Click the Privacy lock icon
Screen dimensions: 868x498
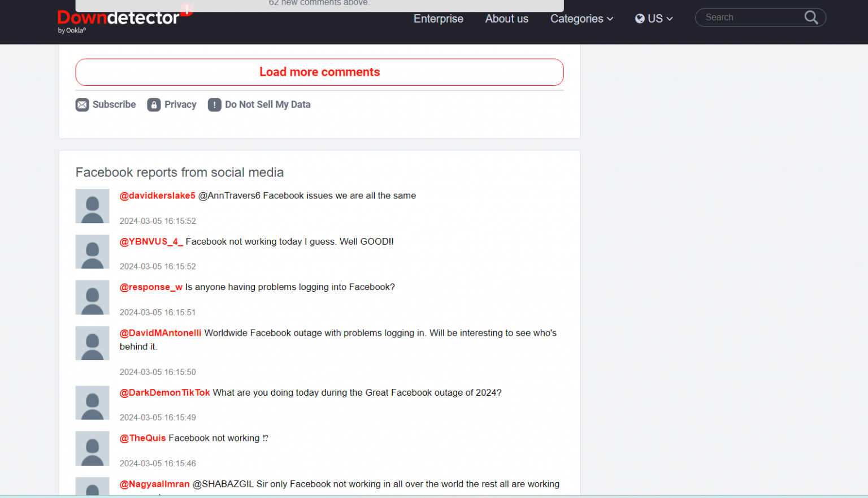tap(154, 105)
